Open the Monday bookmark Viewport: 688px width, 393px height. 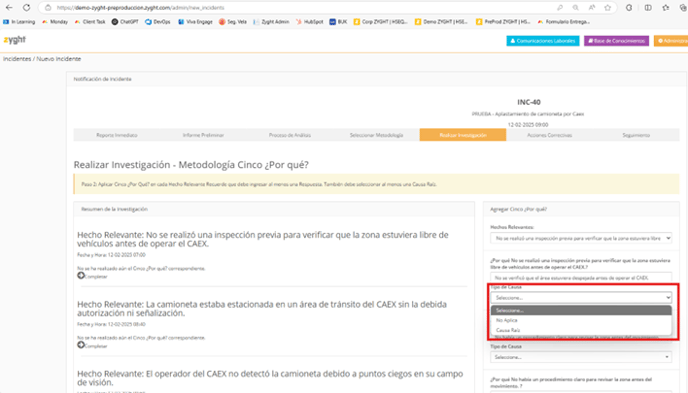click(x=55, y=21)
